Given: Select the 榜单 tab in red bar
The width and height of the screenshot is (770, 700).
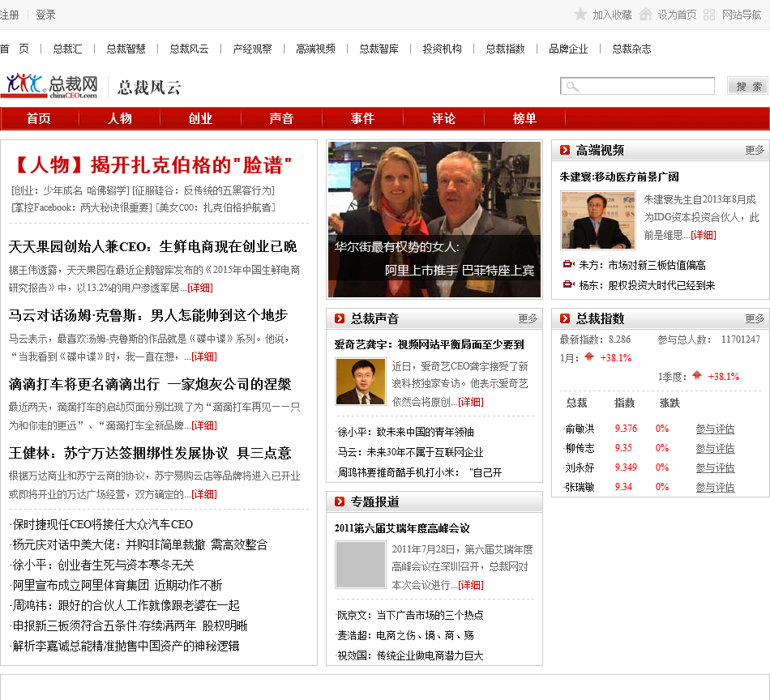Looking at the screenshot, I should tap(524, 118).
